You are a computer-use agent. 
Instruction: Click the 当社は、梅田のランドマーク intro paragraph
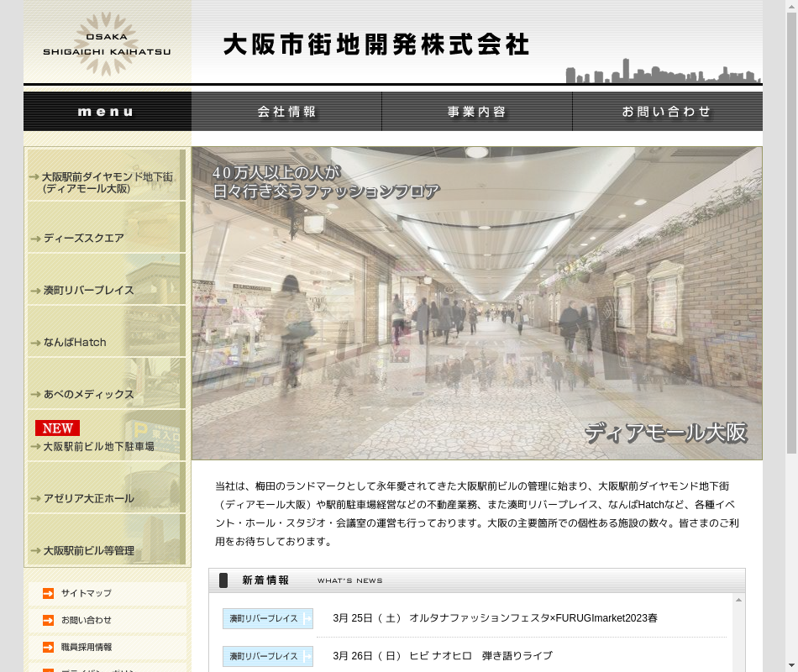pyautogui.click(x=477, y=514)
